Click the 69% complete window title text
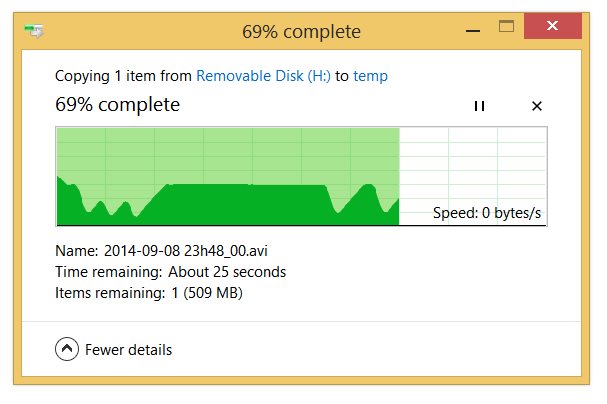The height and width of the screenshot is (404, 607). (301, 32)
